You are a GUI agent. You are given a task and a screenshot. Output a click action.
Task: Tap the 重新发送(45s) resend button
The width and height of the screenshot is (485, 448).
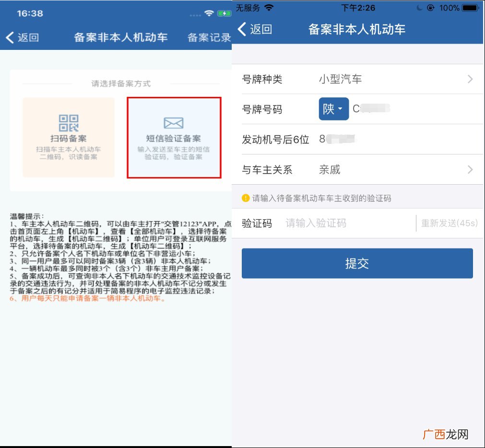point(450,223)
